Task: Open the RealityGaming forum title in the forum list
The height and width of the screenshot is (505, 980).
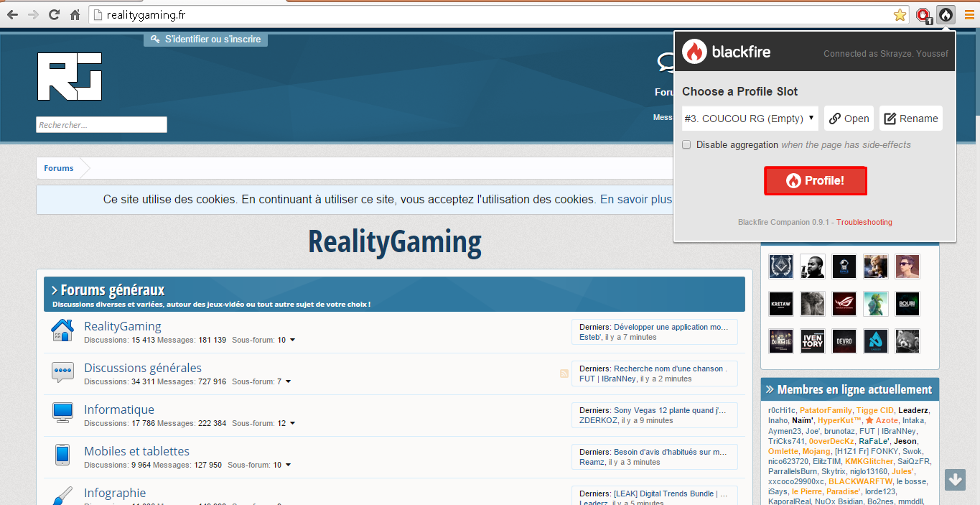Action: pos(123,326)
